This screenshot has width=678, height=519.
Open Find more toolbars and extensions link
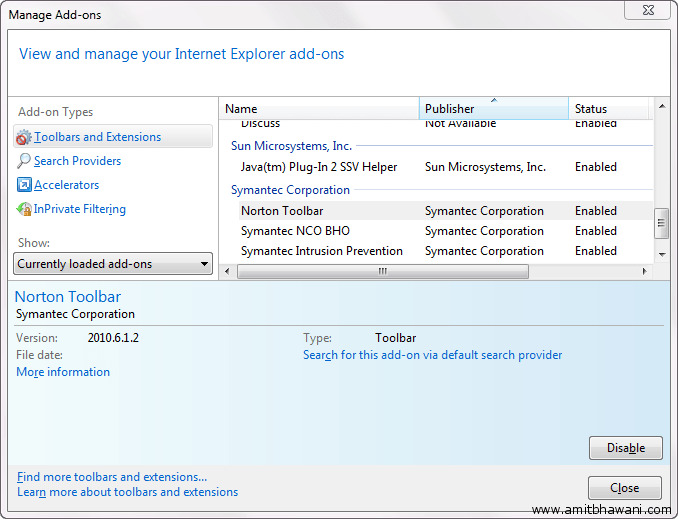point(112,477)
